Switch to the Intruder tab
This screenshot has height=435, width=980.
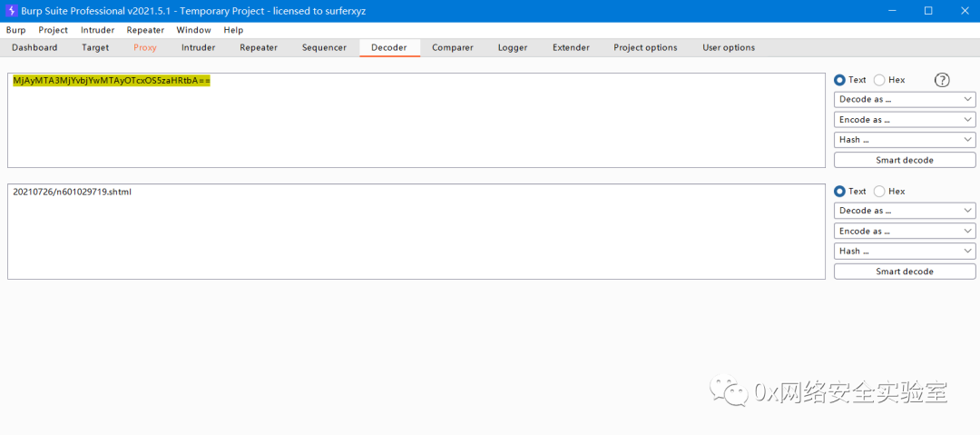pos(198,47)
